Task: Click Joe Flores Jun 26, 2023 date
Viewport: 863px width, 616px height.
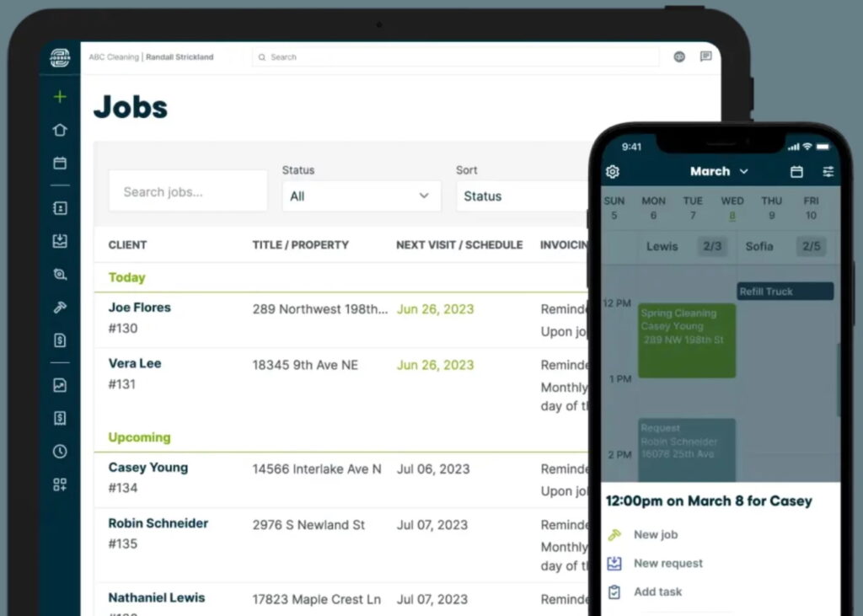Action: 436,309
